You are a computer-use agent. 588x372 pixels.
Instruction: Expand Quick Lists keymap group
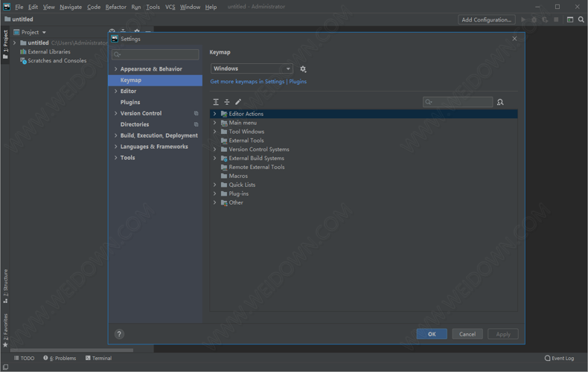coord(214,185)
